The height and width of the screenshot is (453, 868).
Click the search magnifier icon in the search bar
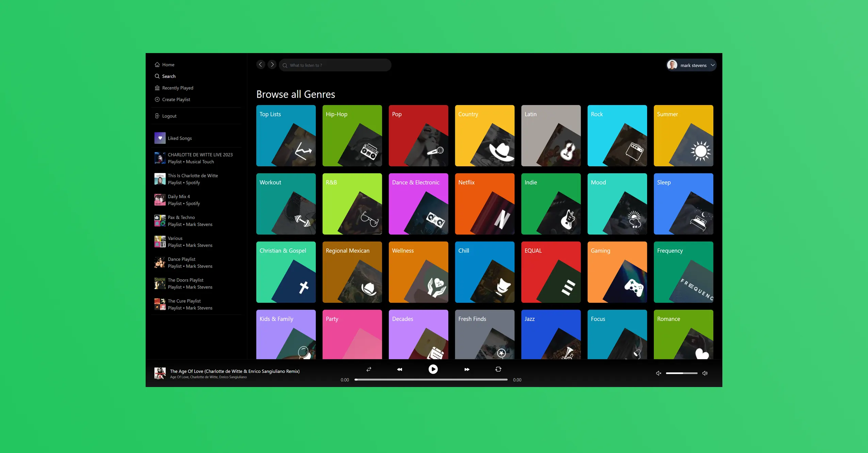coord(285,65)
